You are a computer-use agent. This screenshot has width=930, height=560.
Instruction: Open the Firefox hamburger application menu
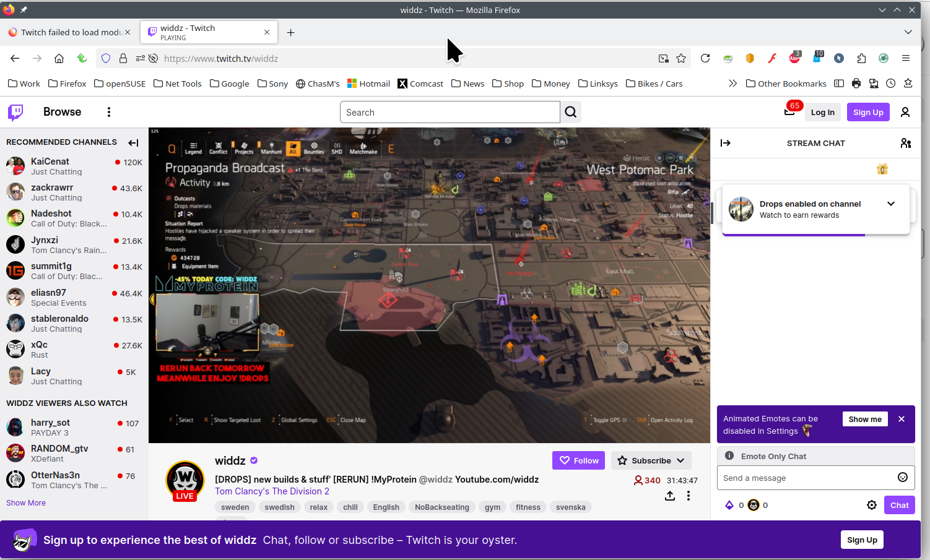tap(906, 58)
